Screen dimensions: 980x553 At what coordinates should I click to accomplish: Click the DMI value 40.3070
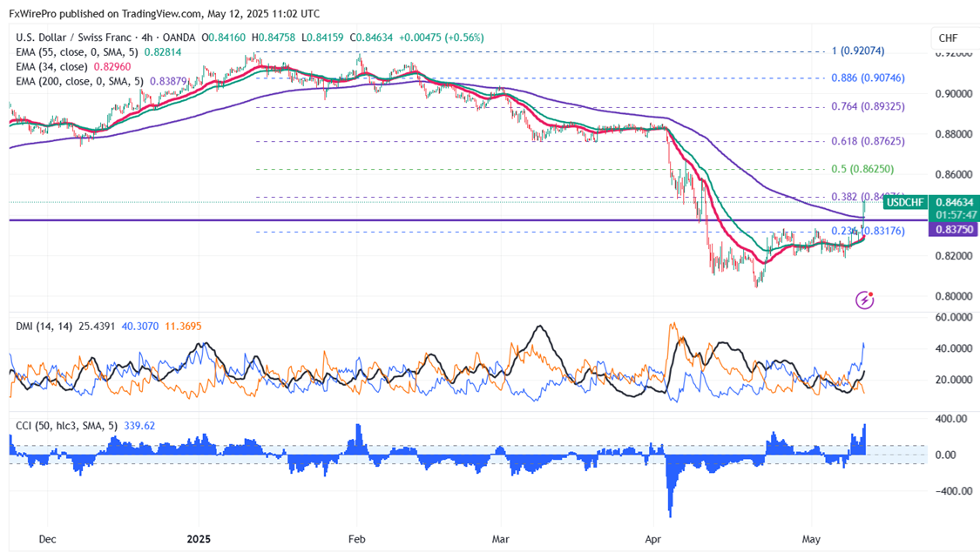coord(140,327)
